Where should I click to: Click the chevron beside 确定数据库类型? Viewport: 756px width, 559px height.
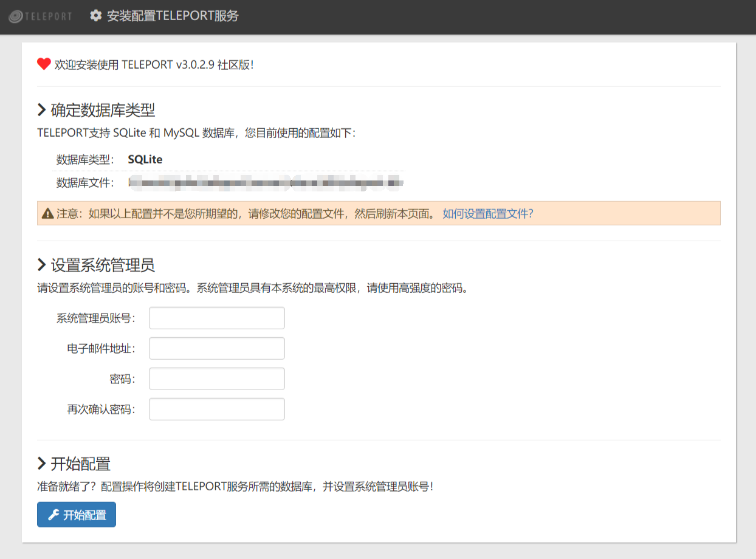pos(42,110)
